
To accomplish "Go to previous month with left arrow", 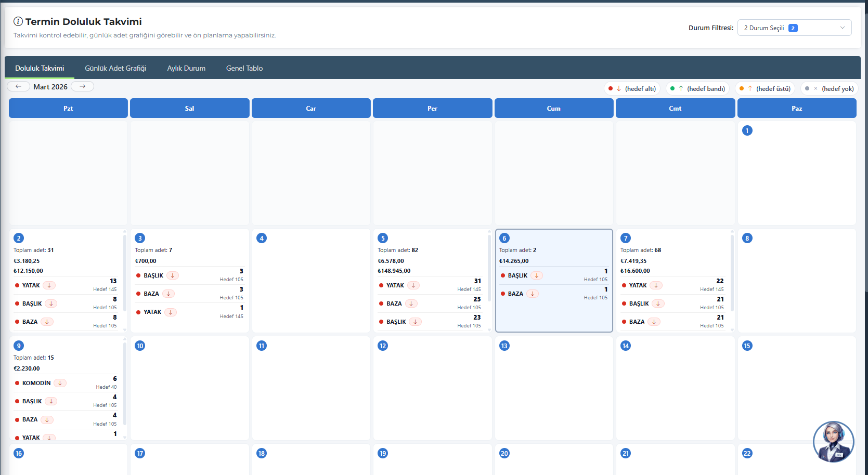I will tap(18, 86).
